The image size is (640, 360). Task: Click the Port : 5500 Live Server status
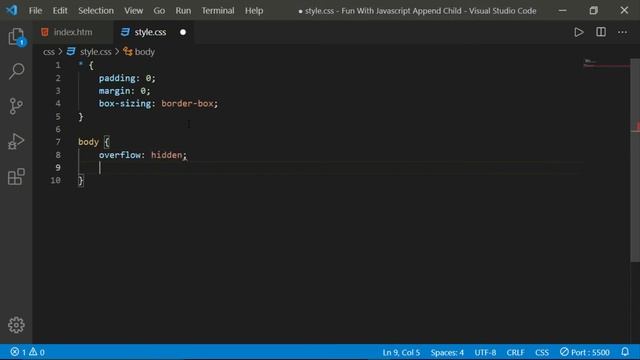tap(584, 352)
